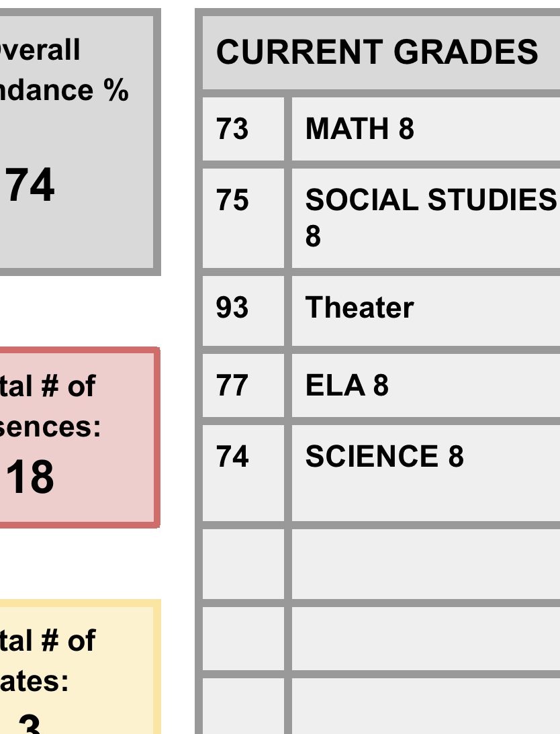Click the grade 93 beside Theater
Screen dimensions: 560x734
232,308
